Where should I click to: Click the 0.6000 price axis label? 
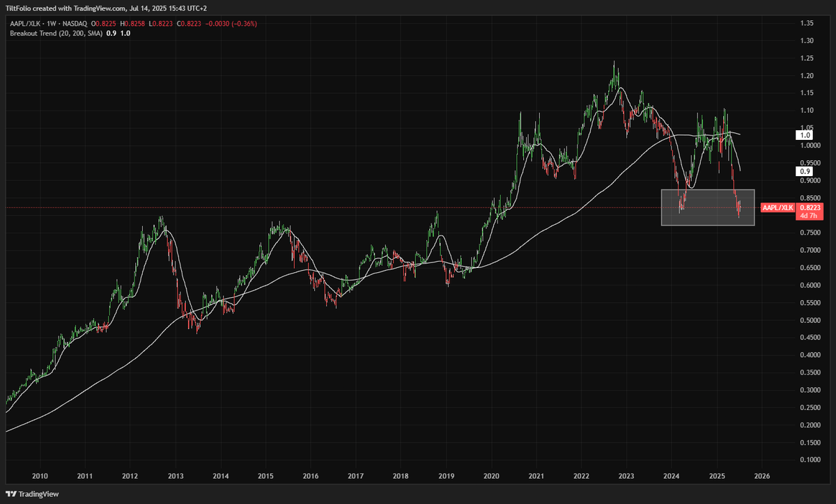click(x=810, y=285)
